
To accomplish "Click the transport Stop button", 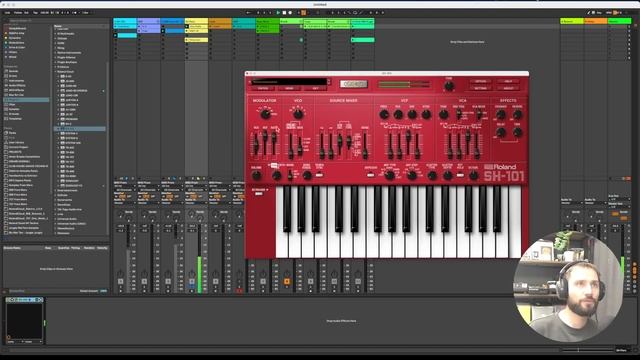I will point(284,13).
